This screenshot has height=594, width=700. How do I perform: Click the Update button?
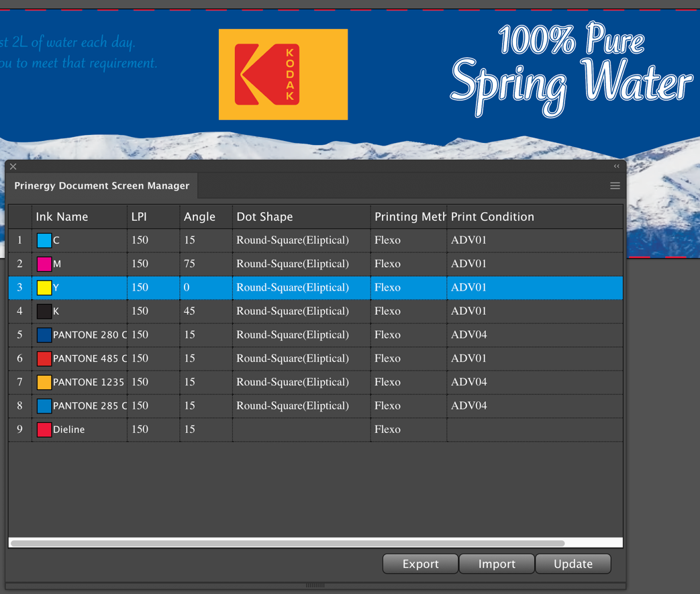pyautogui.click(x=572, y=564)
